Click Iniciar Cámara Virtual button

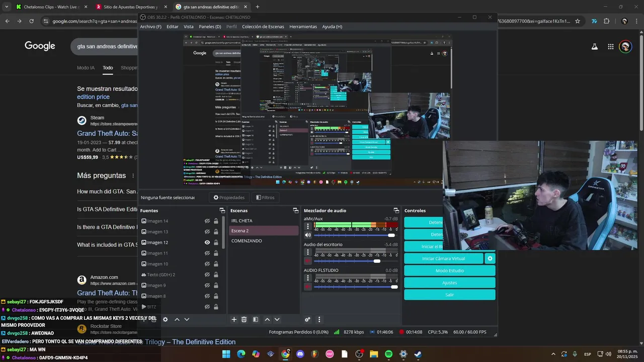[443, 258]
